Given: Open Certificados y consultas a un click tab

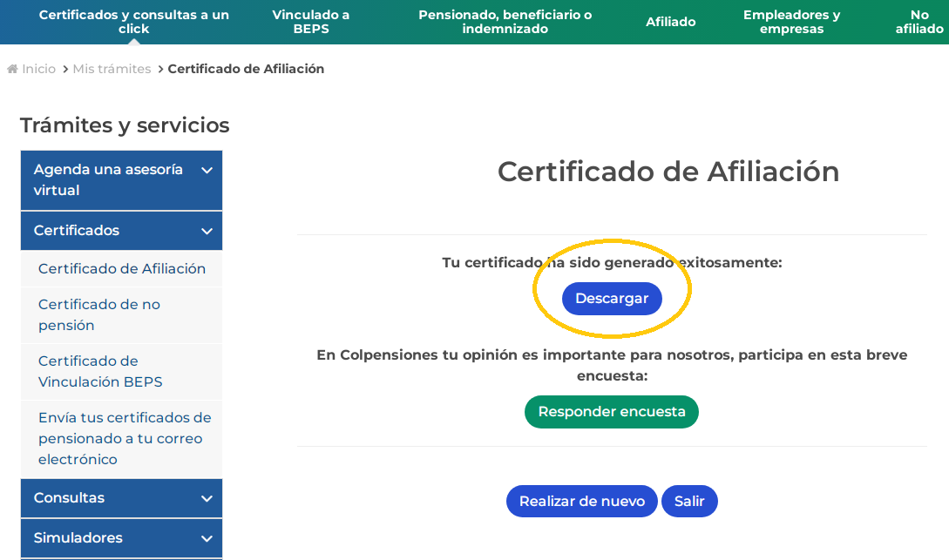Looking at the screenshot, I should tap(134, 22).
